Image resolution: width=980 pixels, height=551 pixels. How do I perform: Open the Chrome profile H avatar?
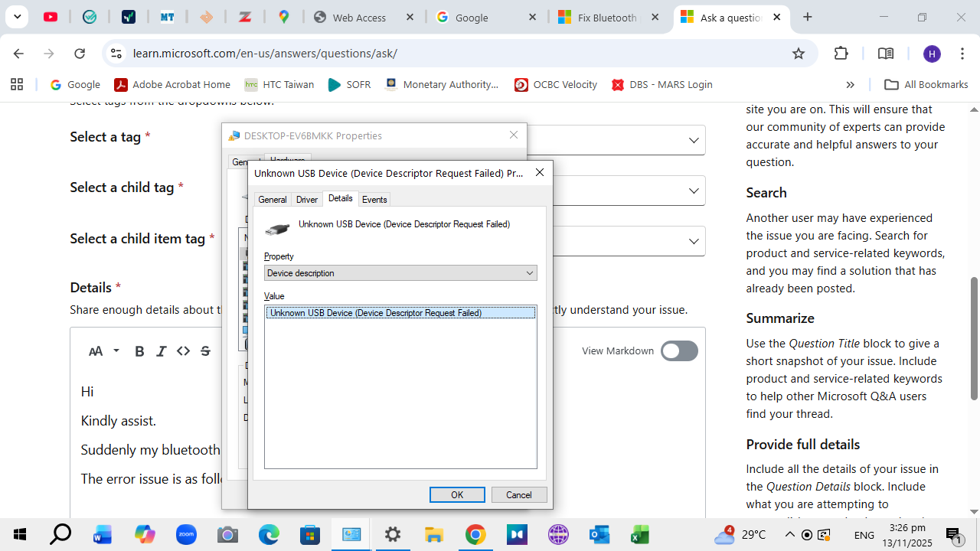[x=932, y=54]
